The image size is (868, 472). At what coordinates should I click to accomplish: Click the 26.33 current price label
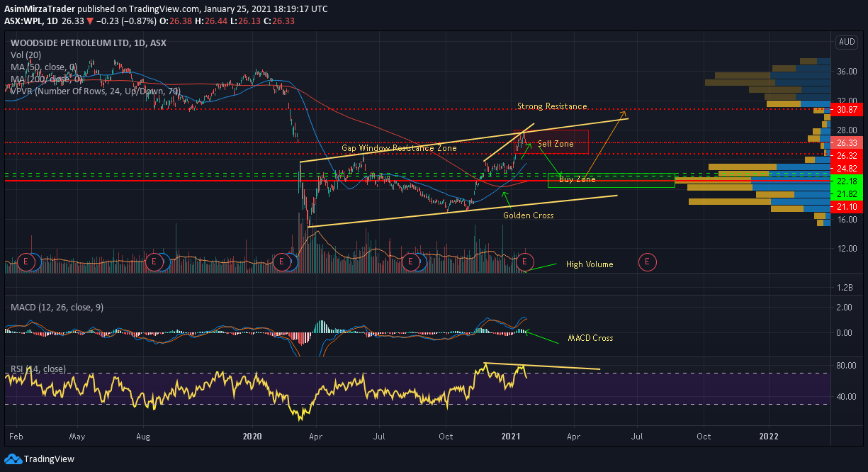coord(847,142)
